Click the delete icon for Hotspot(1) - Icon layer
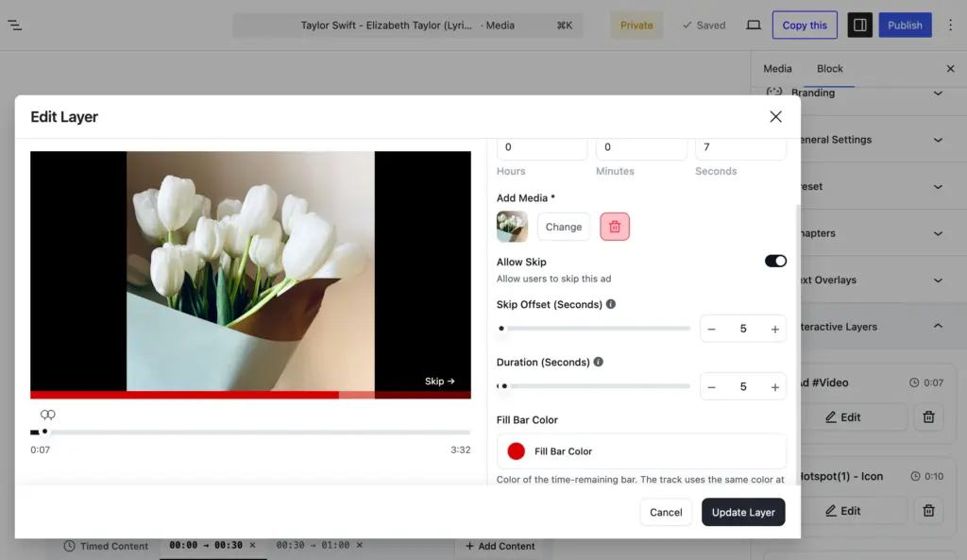The height and width of the screenshot is (560, 967). click(x=928, y=511)
